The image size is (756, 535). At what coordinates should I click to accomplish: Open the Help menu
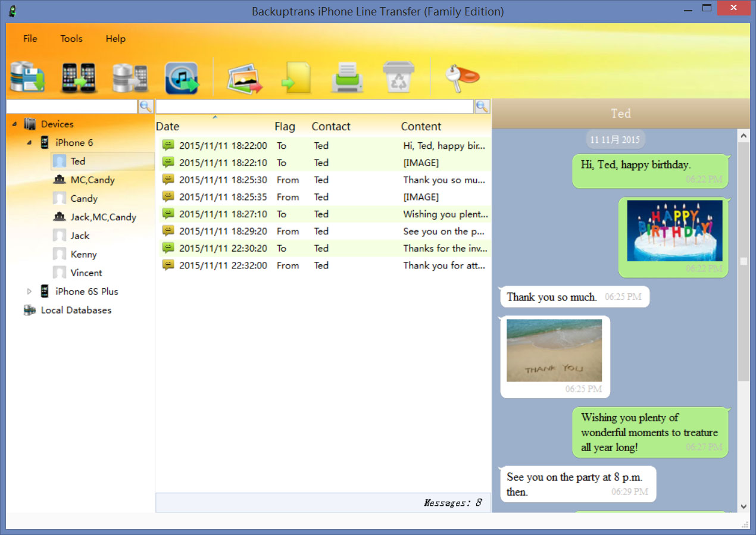tap(115, 39)
